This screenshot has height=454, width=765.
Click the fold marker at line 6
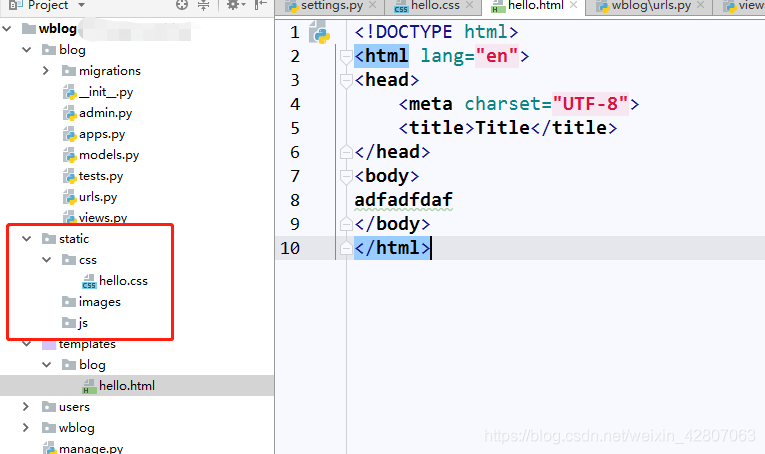pyautogui.click(x=346, y=152)
